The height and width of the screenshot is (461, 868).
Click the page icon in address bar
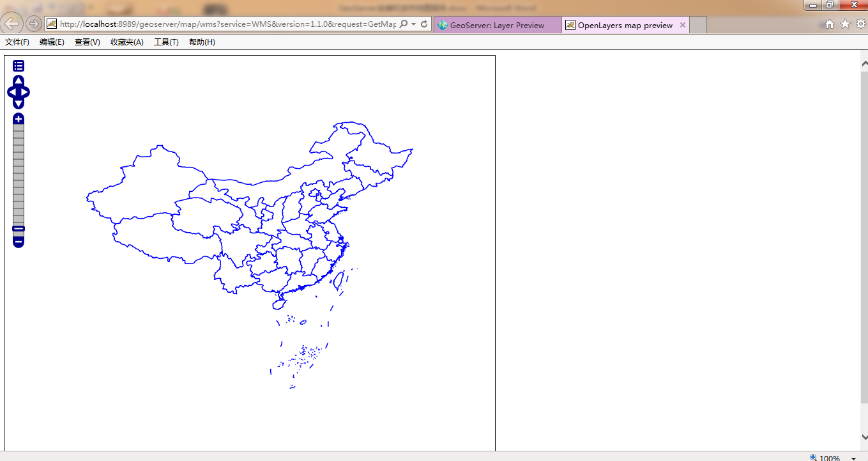click(51, 24)
